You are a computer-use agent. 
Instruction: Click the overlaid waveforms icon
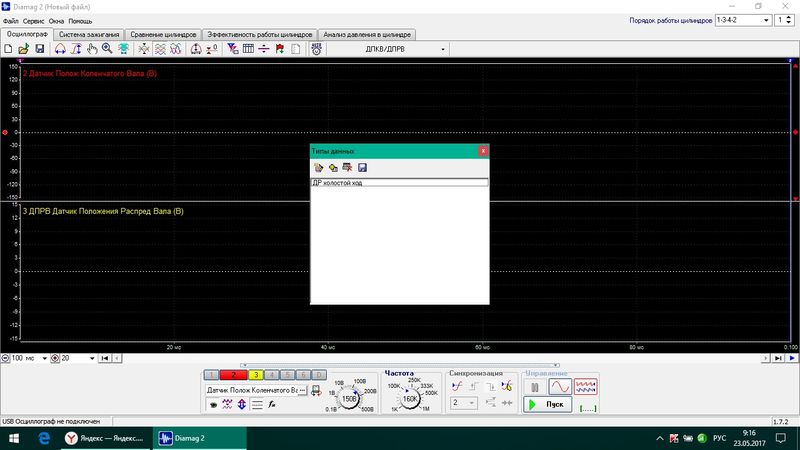click(176, 49)
